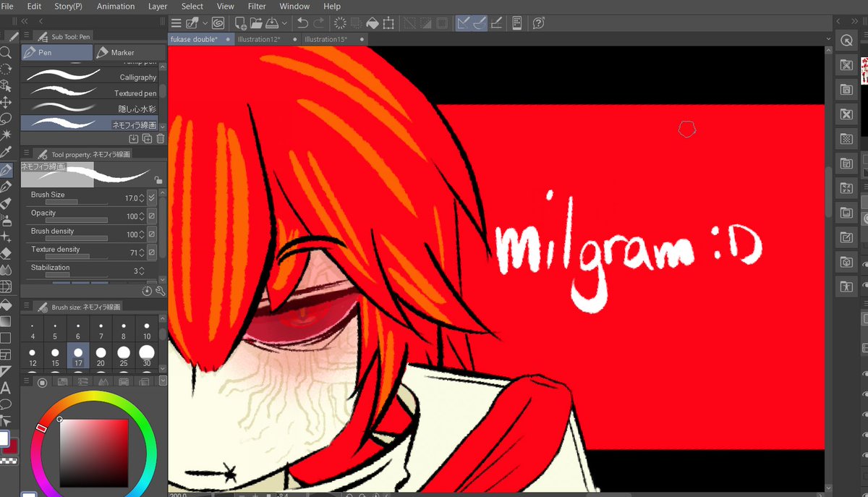Open the help question mark icon
The image size is (868, 497).
538,23
